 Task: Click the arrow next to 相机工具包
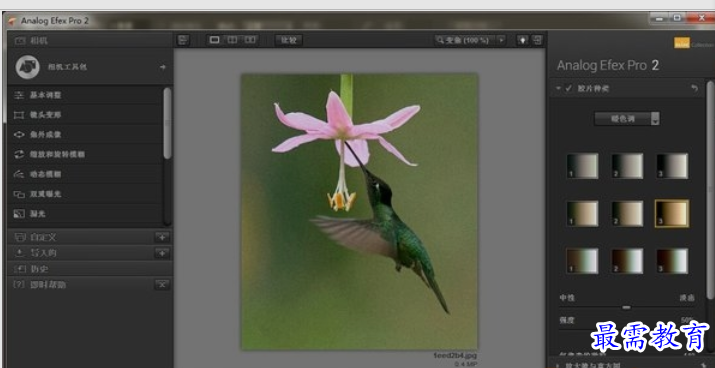[163, 67]
